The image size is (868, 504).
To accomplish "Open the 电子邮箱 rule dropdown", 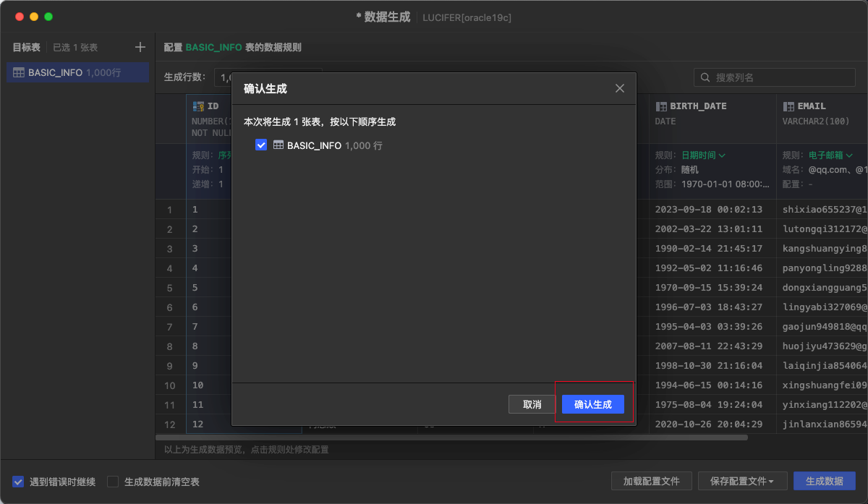I will [830, 155].
